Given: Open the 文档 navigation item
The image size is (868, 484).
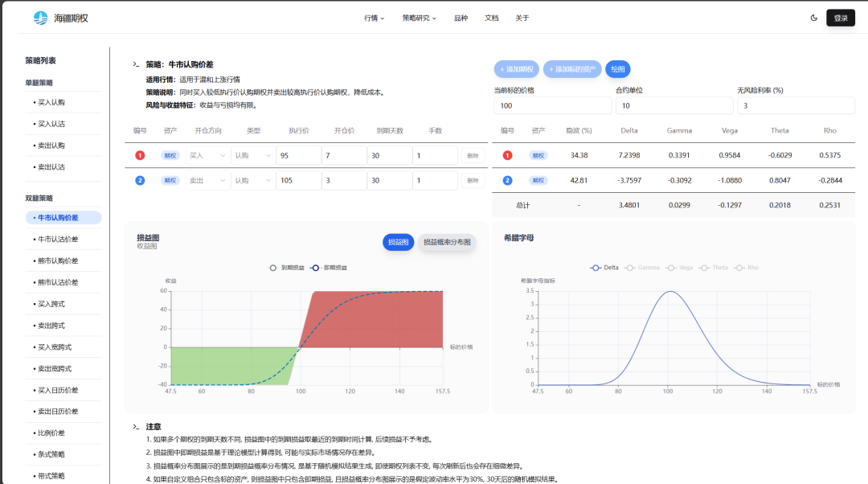Looking at the screenshot, I should coord(491,18).
